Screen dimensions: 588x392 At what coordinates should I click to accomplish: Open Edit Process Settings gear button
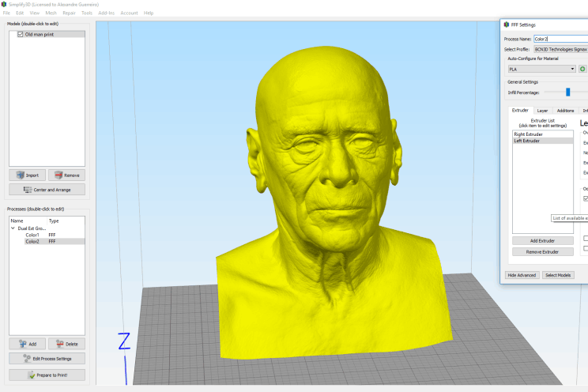[x=47, y=359]
